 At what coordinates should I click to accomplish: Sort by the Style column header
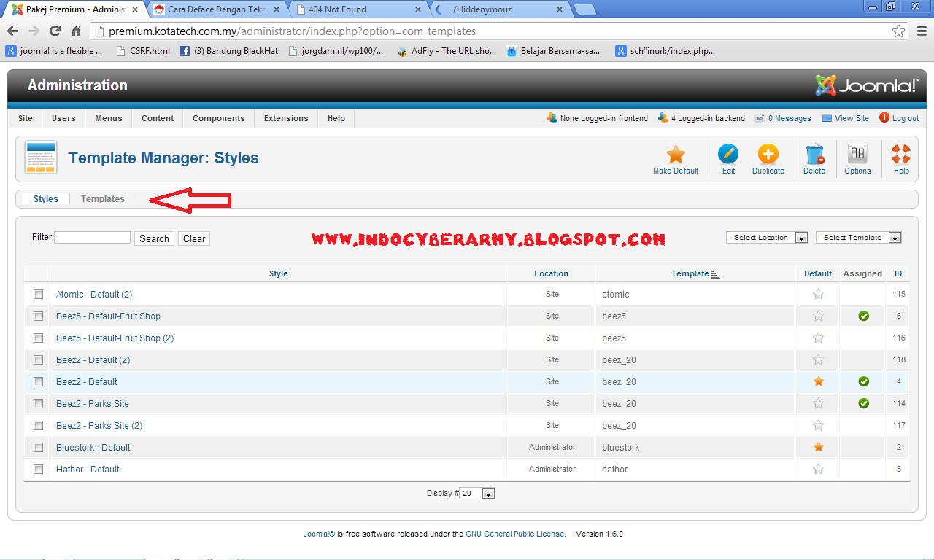(x=279, y=273)
